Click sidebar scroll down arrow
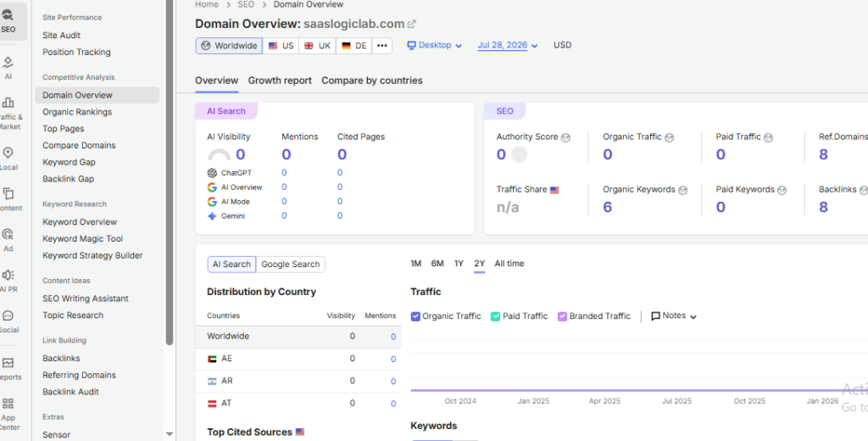The height and width of the screenshot is (441, 868). (x=170, y=434)
